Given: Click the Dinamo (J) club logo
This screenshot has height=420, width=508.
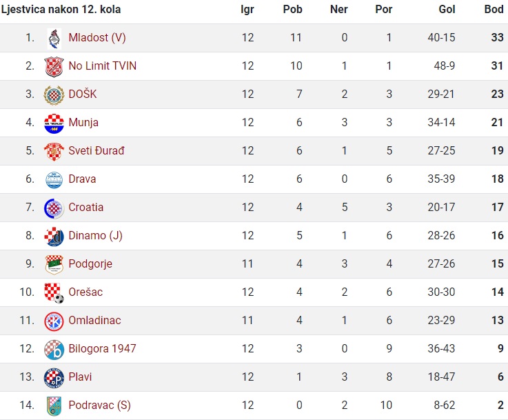Looking at the screenshot, I should tap(54, 237).
